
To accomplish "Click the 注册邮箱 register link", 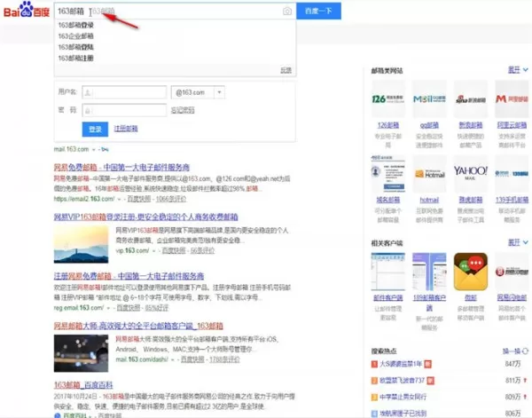I will [126, 129].
